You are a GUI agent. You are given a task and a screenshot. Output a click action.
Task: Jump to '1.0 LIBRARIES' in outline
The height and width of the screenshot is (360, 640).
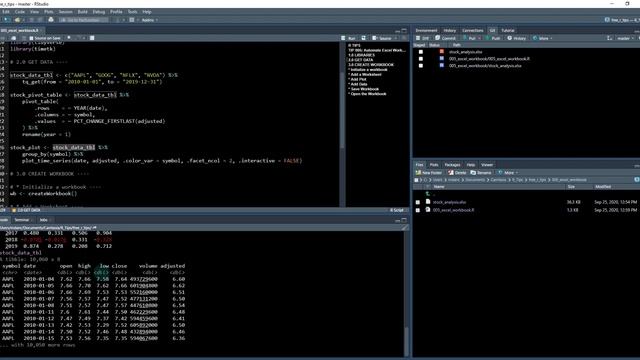[361, 55]
